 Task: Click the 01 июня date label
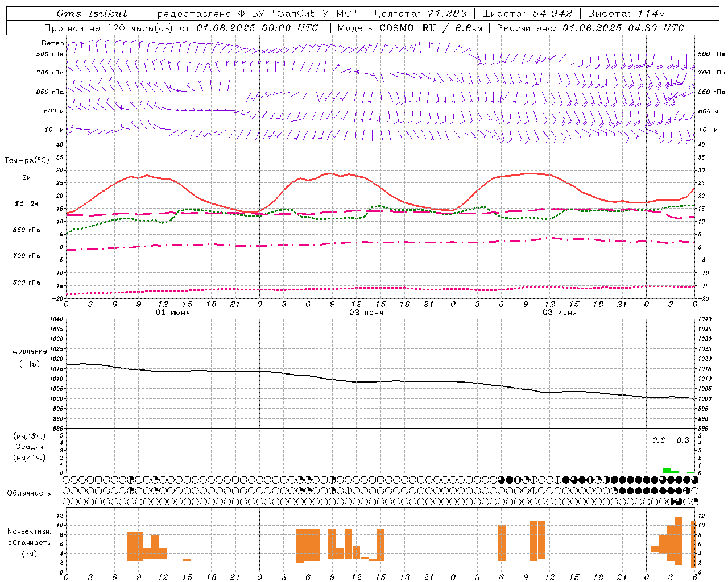coord(173,313)
